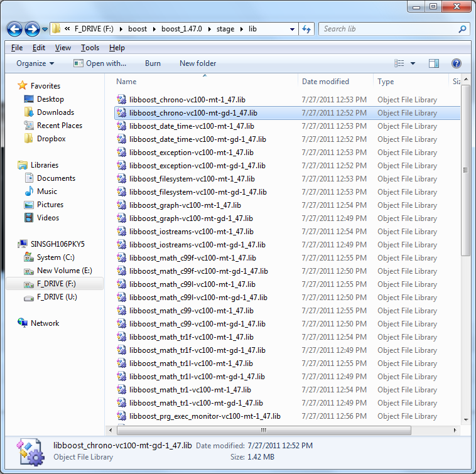Select F_DRIVE (F:) in navigation pane
This screenshot has height=474, width=476.
pos(55,284)
